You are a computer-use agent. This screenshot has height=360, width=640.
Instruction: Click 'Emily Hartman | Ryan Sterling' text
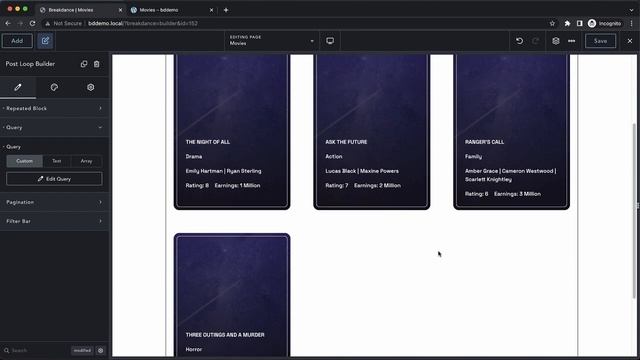coord(223,171)
